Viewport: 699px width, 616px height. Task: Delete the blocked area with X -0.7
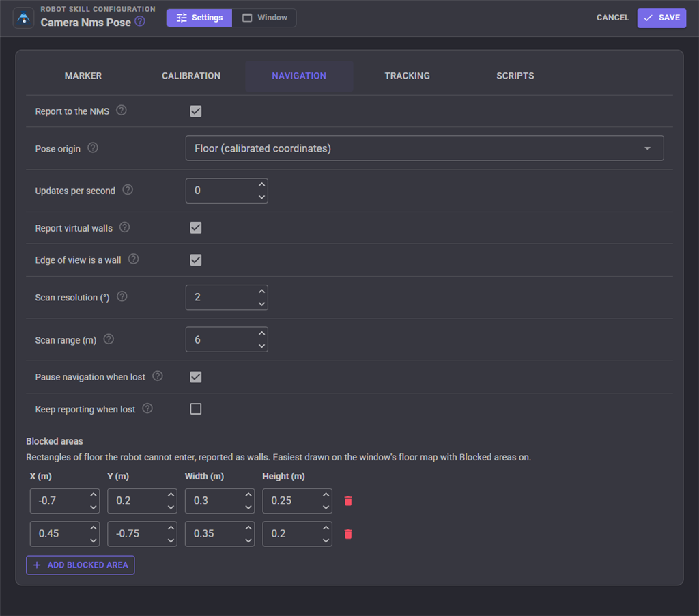(x=348, y=501)
